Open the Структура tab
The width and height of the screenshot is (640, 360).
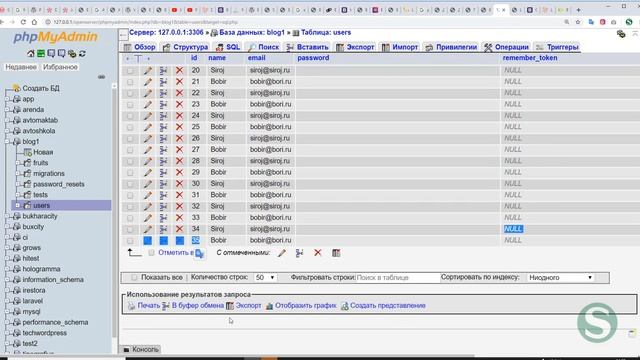click(185, 47)
